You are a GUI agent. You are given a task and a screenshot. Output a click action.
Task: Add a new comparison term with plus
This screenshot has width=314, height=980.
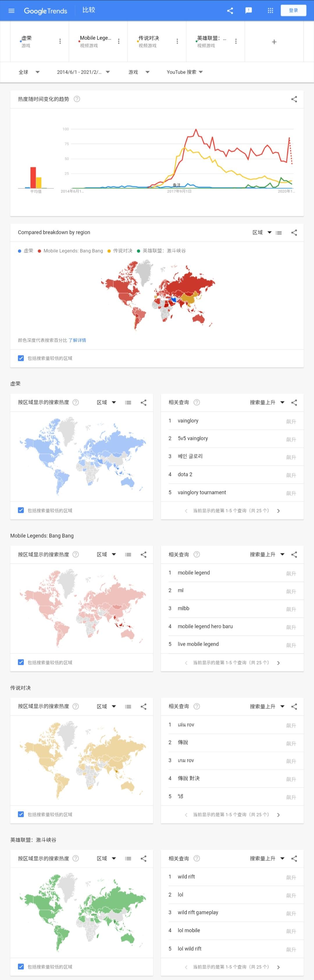pyautogui.click(x=274, y=42)
